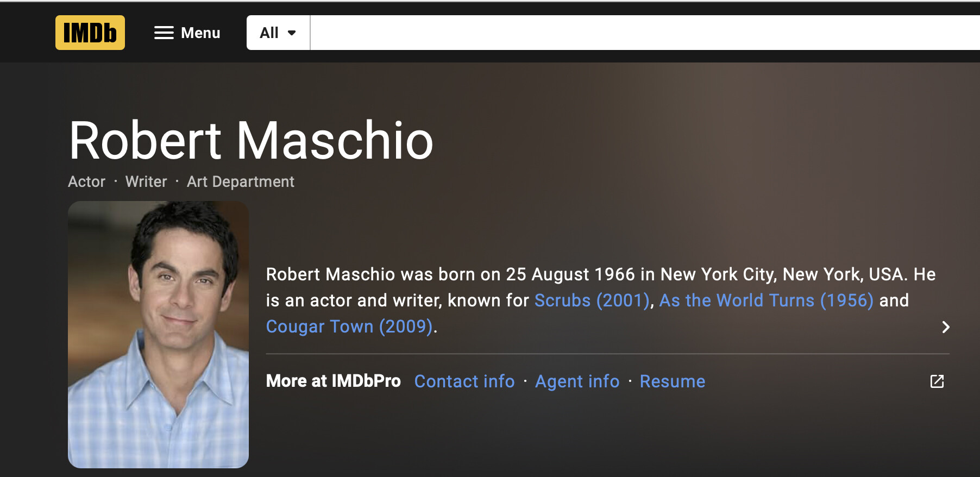Open the Cougar Town (2009) link
The image size is (980, 477).
point(349,327)
